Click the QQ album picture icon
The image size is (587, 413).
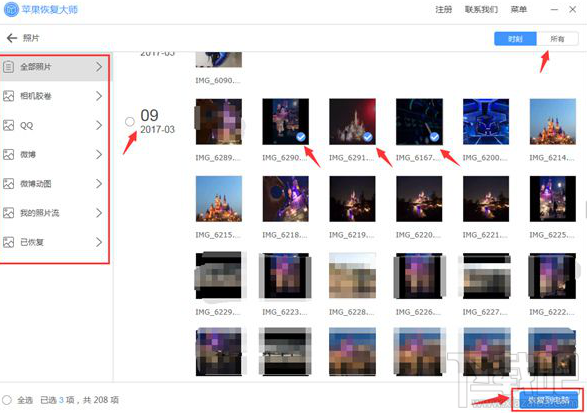point(8,125)
